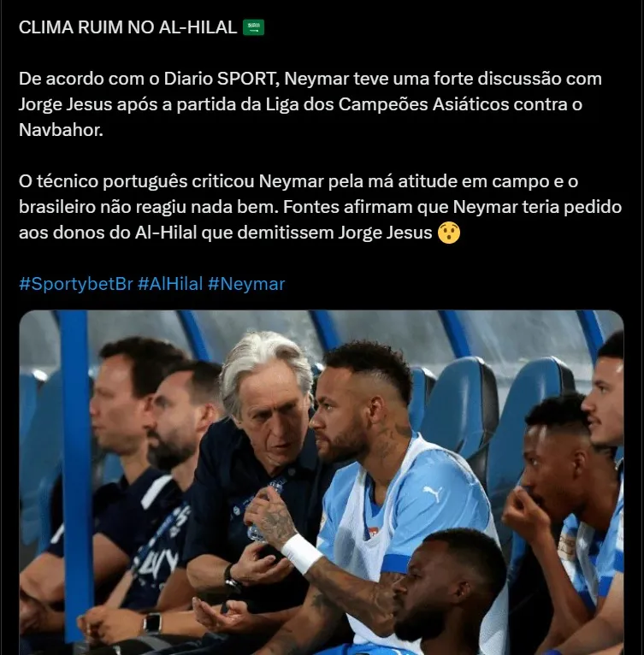644x655 pixels.
Task: Follow the #Neymar hashtag
Action: (246, 284)
